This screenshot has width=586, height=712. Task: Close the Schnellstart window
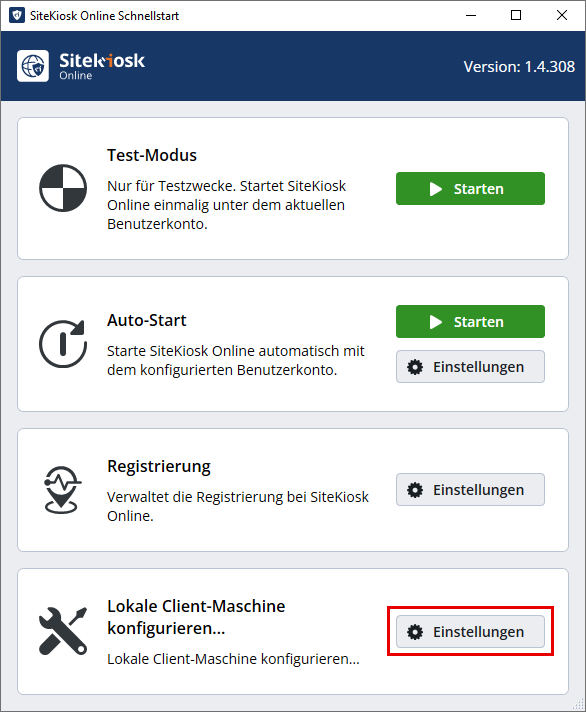point(562,15)
